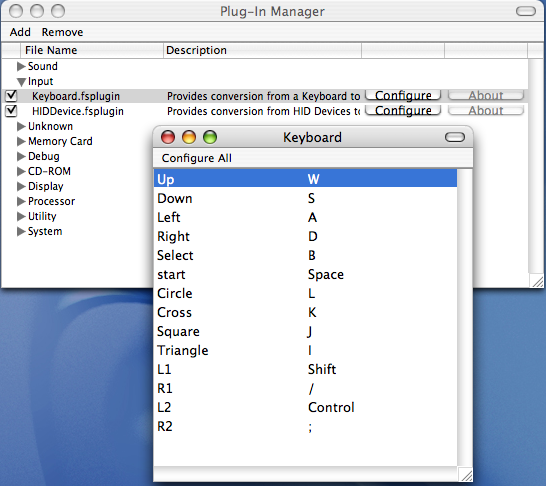Uncheck the Keyboard.fsplugin checkbox

[x=11, y=95]
